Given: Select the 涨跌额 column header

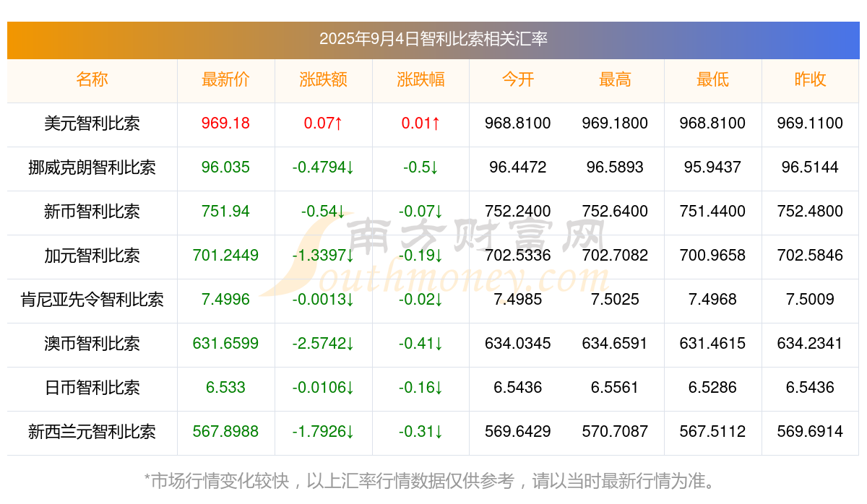Looking at the screenshot, I should pyautogui.click(x=323, y=79).
